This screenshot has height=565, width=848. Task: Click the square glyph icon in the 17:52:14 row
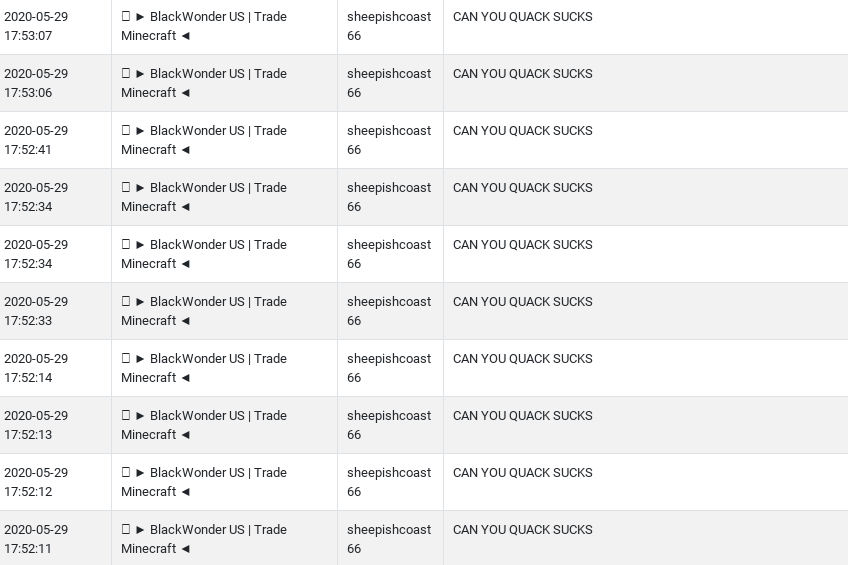125,358
